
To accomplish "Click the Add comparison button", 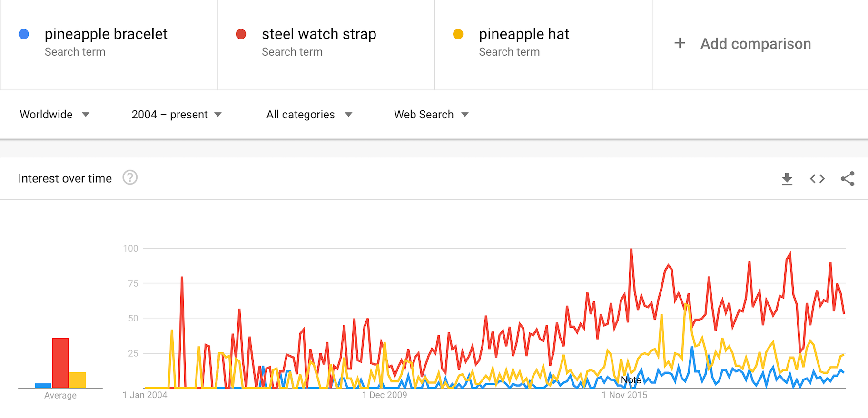I will tap(755, 44).
